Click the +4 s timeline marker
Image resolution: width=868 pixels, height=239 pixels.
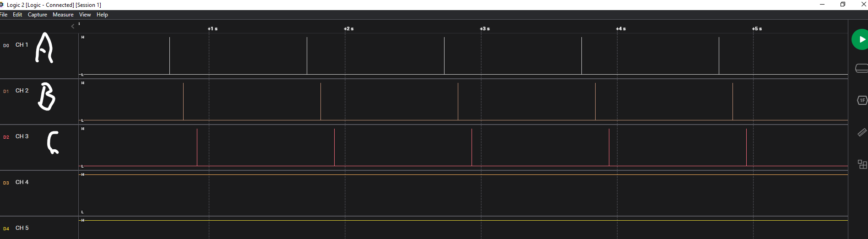tap(620, 28)
